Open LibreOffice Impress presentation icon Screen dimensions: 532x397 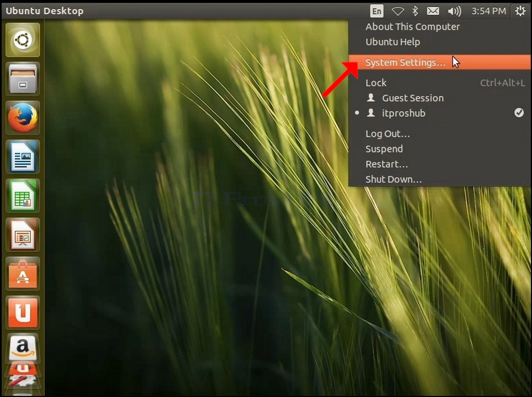click(23, 235)
